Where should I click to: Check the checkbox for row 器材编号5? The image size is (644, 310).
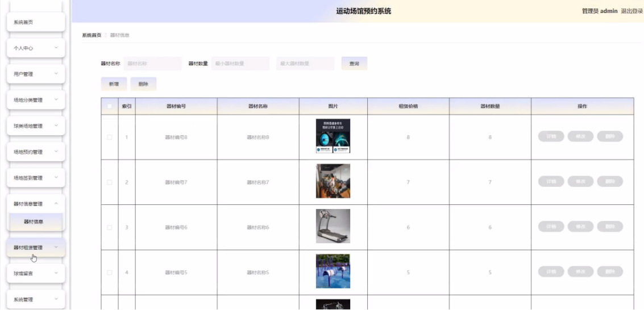pos(109,273)
